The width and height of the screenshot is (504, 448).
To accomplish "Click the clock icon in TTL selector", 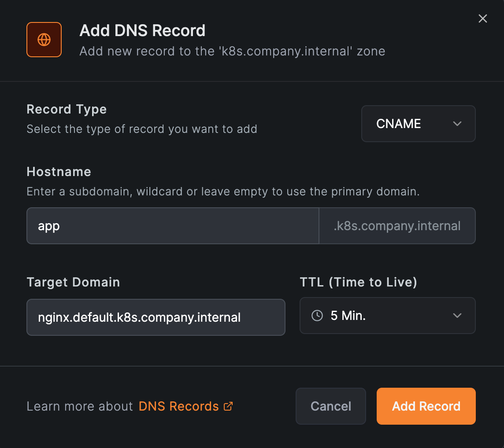I will (317, 316).
